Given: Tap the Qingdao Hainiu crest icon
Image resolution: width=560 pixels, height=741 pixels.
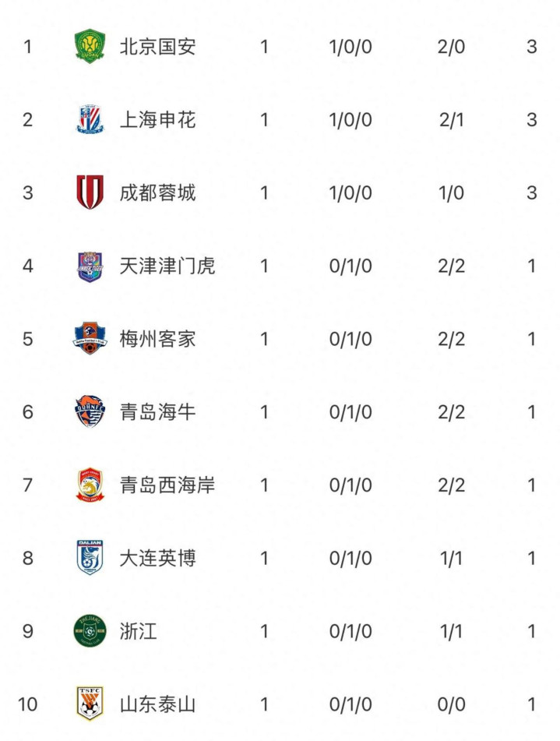Looking at the screenshot, I should coord(90,411).
